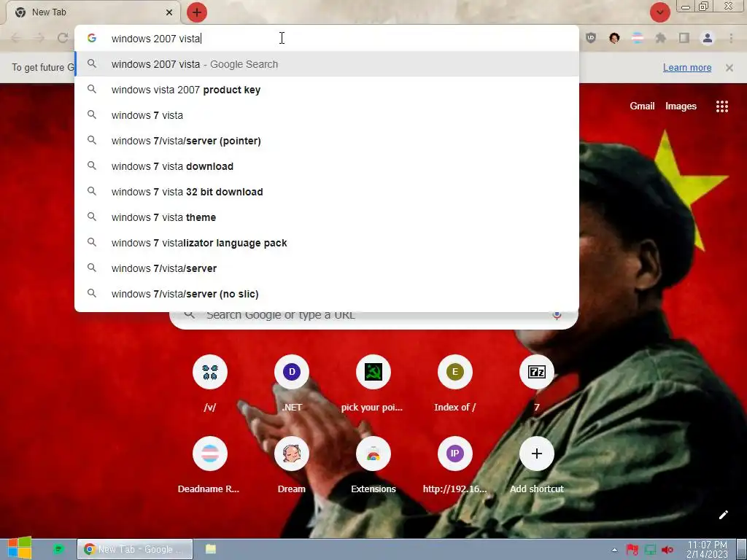Select suggestion 'windows 2007 vista - Google Search'
747x560 pixels.
click(x=326, y=64)
